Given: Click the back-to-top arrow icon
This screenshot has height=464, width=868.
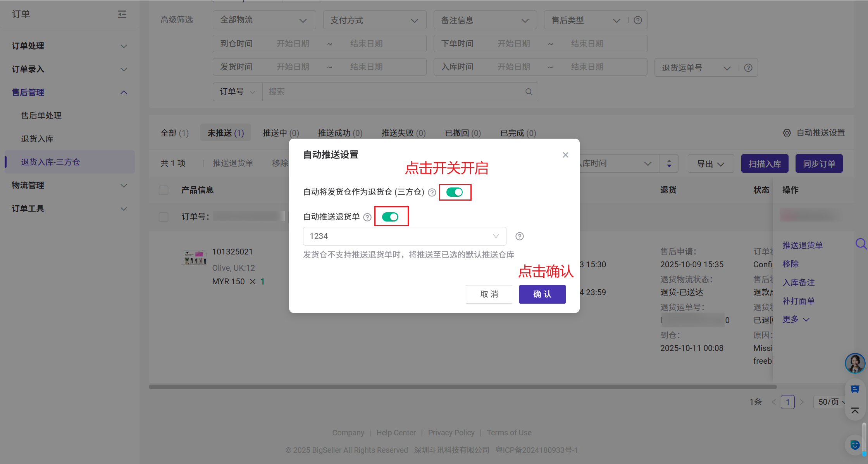Looking at the screenshot, I should (855, 411).
